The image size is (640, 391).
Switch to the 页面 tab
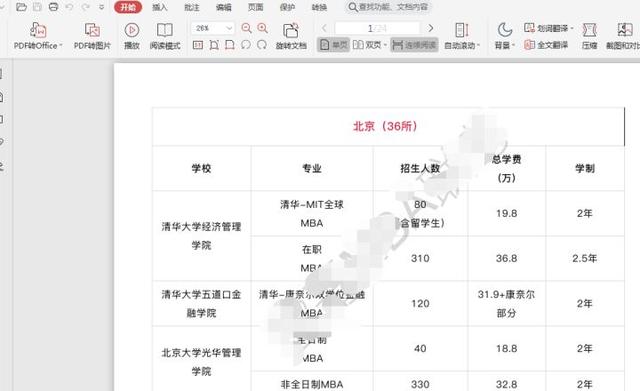tap(256, 7)
